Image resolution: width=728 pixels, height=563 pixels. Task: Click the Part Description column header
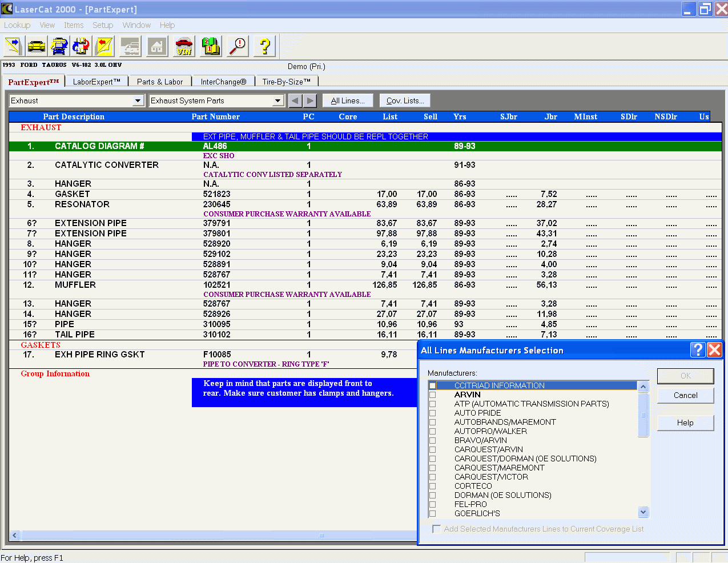(x=74, y=116)
